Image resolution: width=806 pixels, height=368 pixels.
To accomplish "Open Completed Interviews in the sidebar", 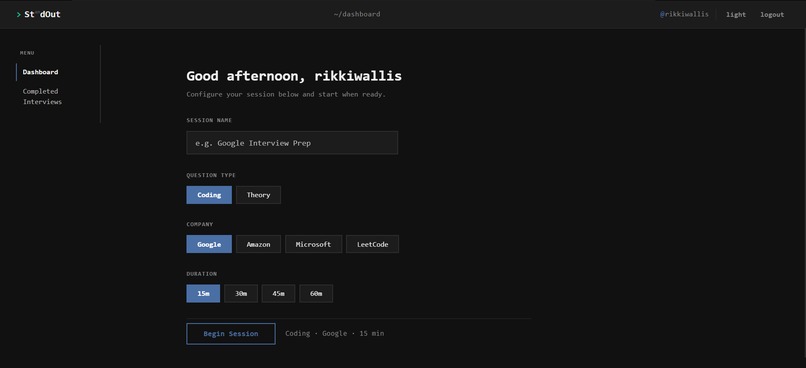I will coord(42,97).
